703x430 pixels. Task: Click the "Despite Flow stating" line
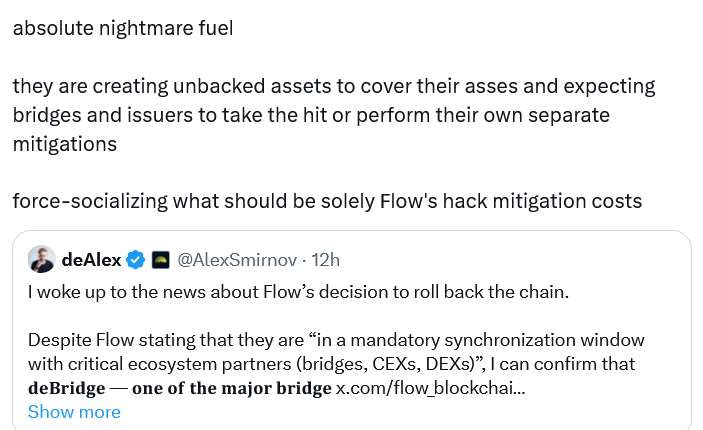pos(336,340)
